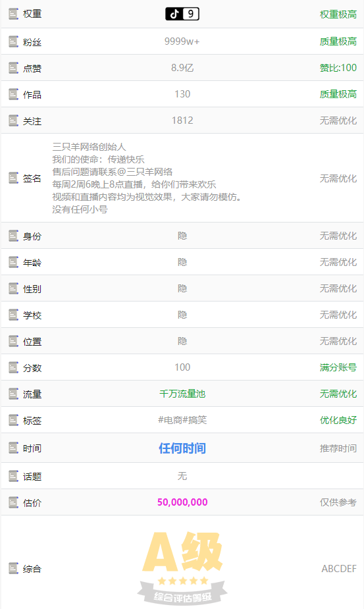
Task: Click the list icon beside 点赞
Action: tap(13, 68)
